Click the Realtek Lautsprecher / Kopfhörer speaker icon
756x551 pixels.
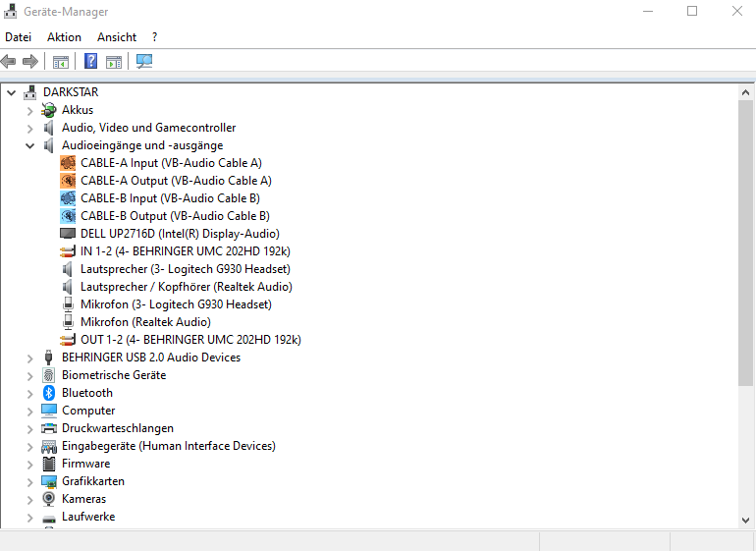click(68, 287)
